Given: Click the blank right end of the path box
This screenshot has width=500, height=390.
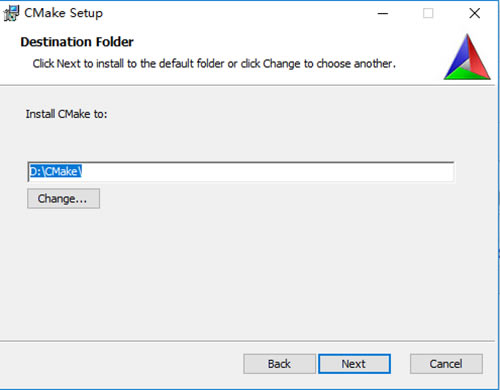Looking at the screenshot, I should pos(367,172).
